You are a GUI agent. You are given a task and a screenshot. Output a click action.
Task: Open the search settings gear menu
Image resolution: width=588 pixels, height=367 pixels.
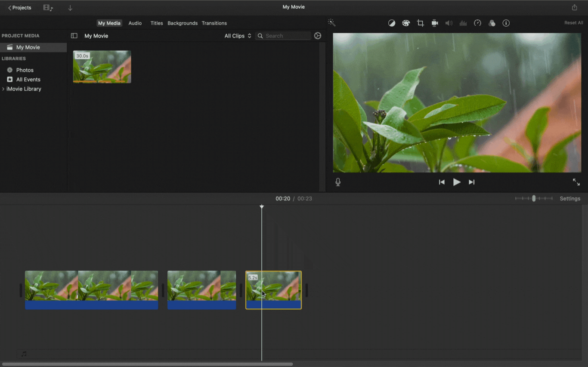coord(318,36)
